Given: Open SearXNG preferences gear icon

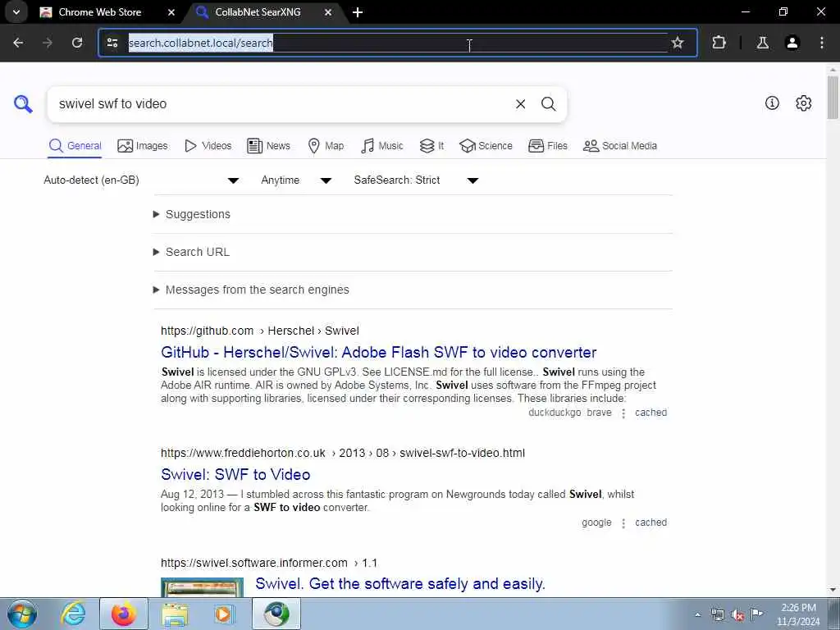Looking at the screenshot, I should click(804, 103).
